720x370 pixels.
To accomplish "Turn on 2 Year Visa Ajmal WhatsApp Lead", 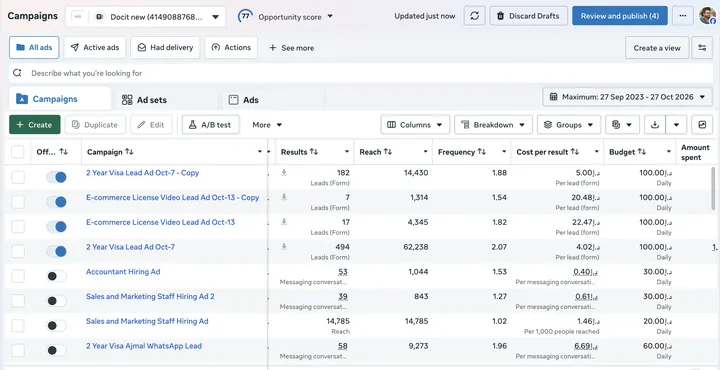I will click(56, 350).
